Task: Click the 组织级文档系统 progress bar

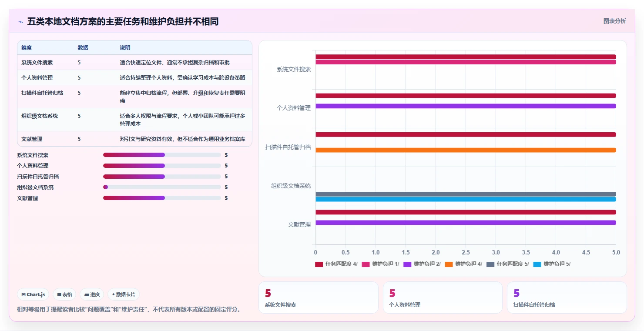Action: 162,187
